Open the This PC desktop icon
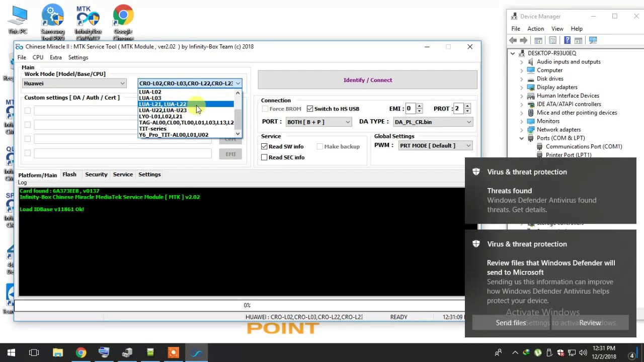 [18, 20]
